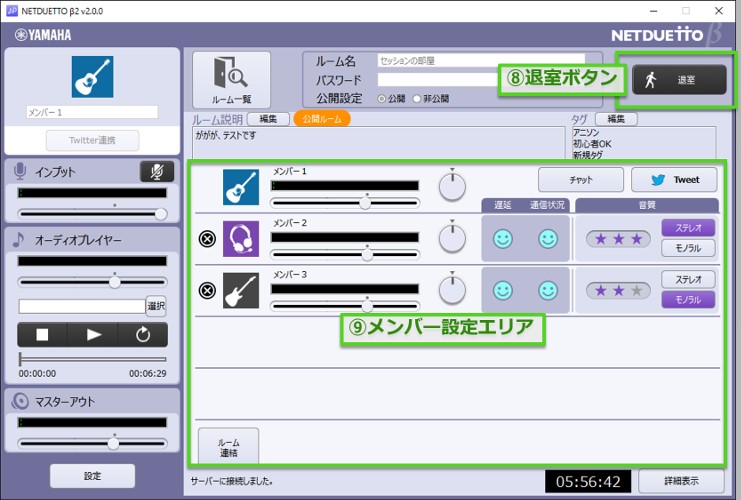Click the audio file path field

tap(82, 306)
